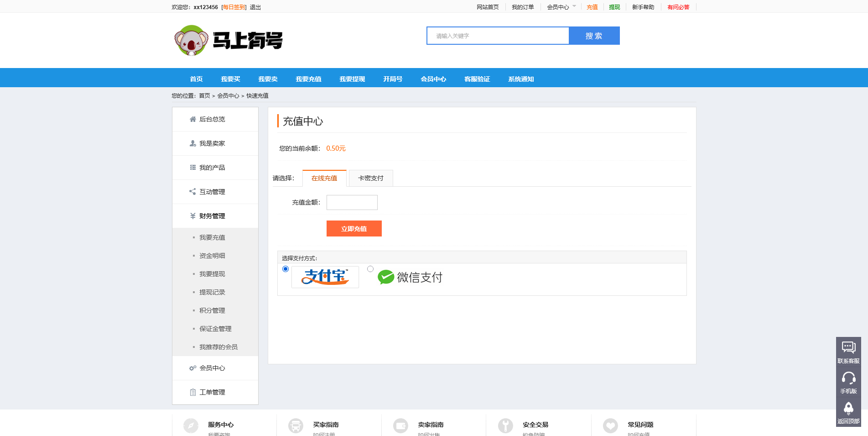The height and width of the screenshot is (436, 868).
Task: Open 我要卖 in the navigation bar
Action: pos(268,79)
